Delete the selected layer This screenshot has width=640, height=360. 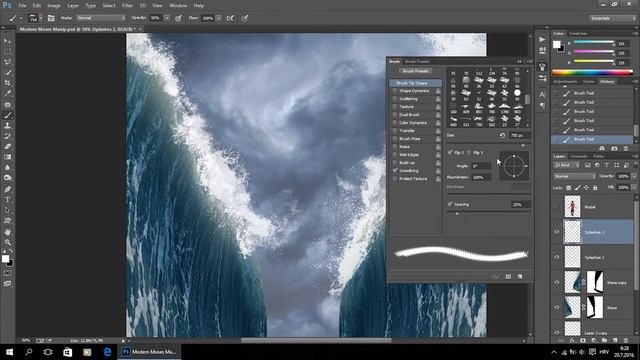coord(626,340)
